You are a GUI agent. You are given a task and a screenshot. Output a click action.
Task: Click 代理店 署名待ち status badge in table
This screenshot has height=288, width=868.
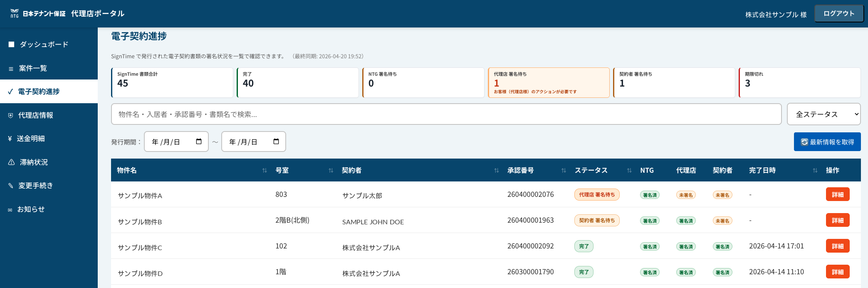tap(597, 194)
